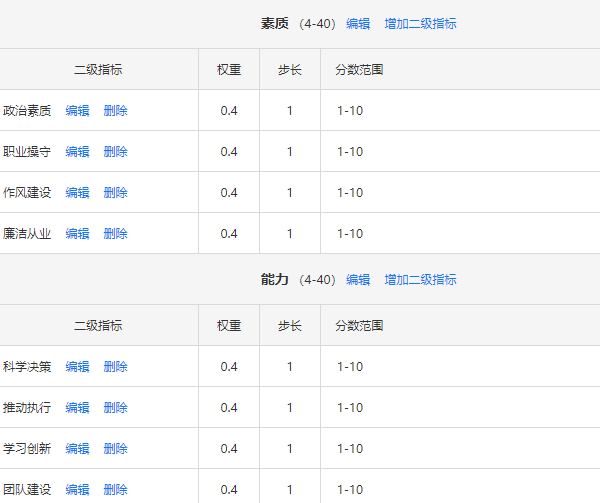
Task: Click 增加二级指标 link for 素质 section
Action: [420, 24]
